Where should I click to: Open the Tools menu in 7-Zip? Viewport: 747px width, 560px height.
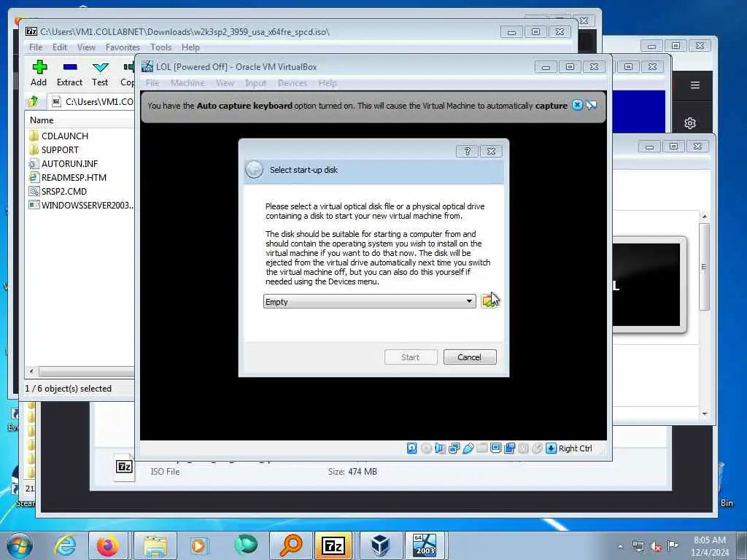click(x=160, y=47)
